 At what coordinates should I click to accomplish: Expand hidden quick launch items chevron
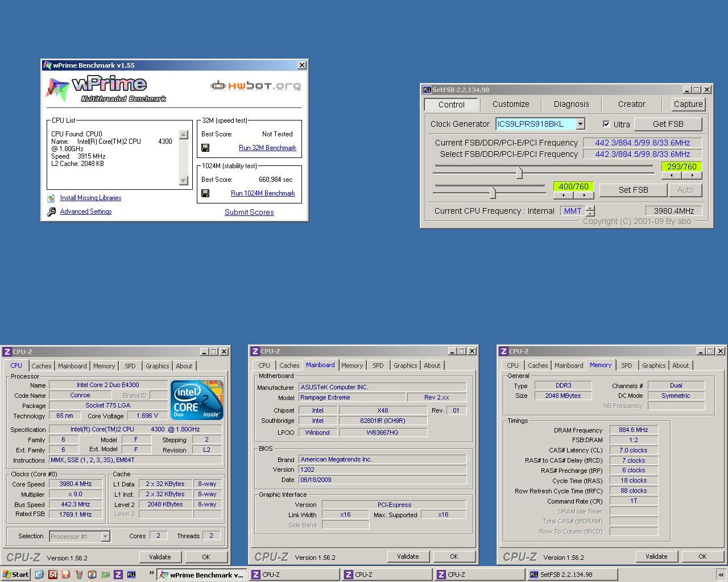152,573
